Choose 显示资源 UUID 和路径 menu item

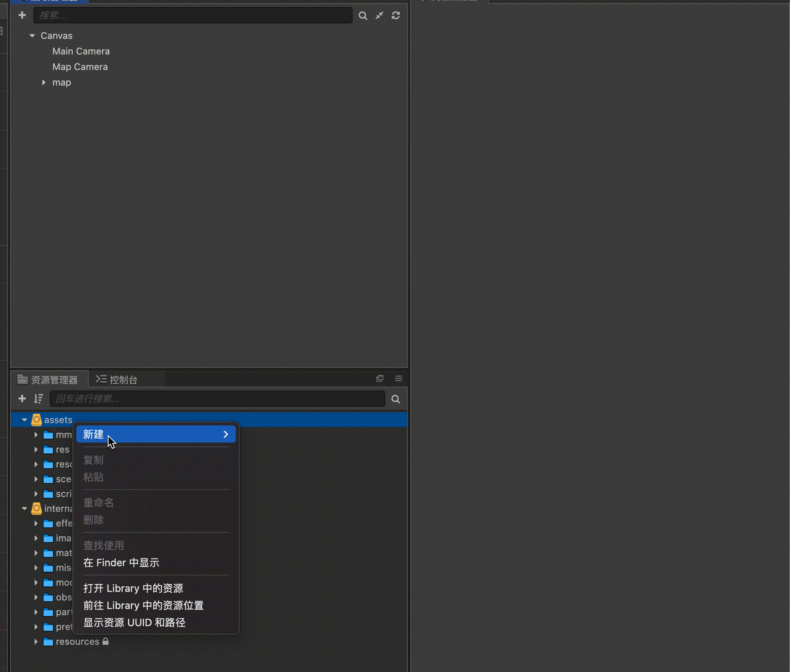(134, 623)
